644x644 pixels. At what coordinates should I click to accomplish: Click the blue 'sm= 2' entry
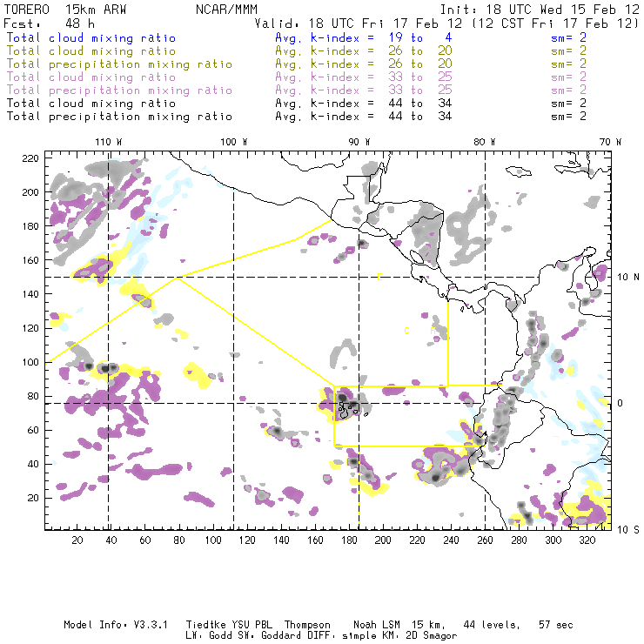(x=569, y=38)
